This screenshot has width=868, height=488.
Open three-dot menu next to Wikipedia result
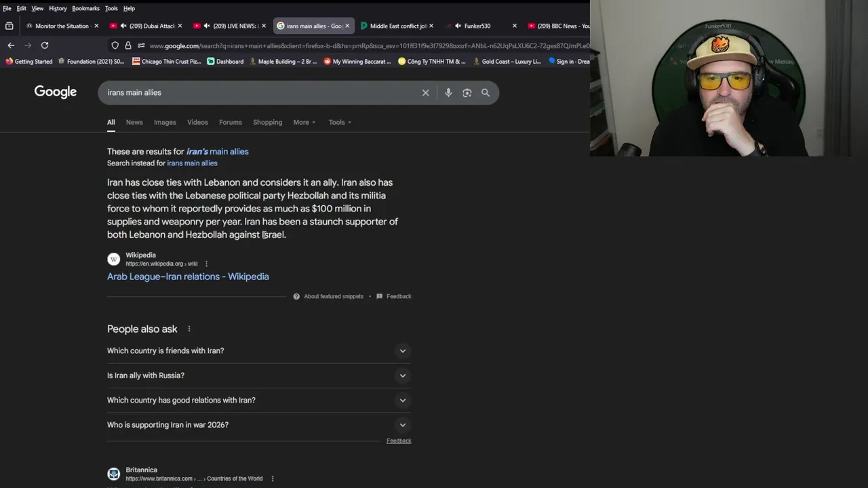(x=206, y=264)
